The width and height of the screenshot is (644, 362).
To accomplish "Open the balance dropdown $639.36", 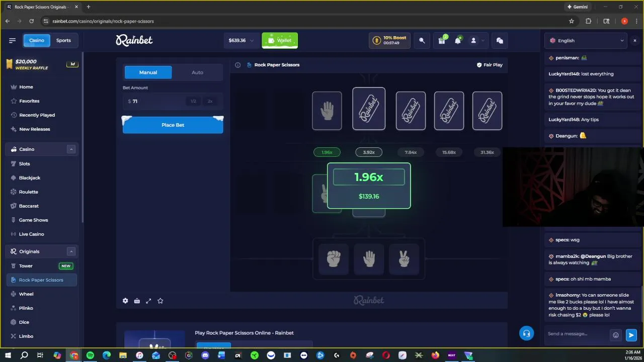I will click(x=242, y=41).
